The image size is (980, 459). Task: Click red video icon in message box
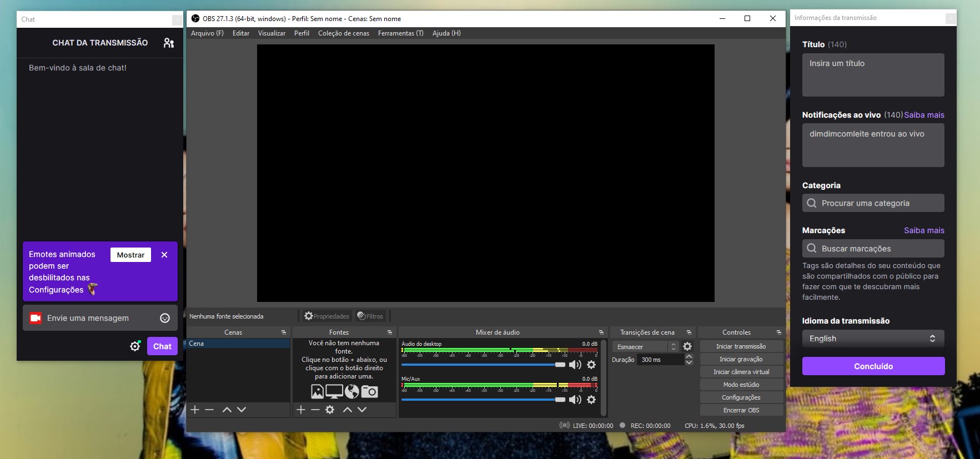coord(36,318)
